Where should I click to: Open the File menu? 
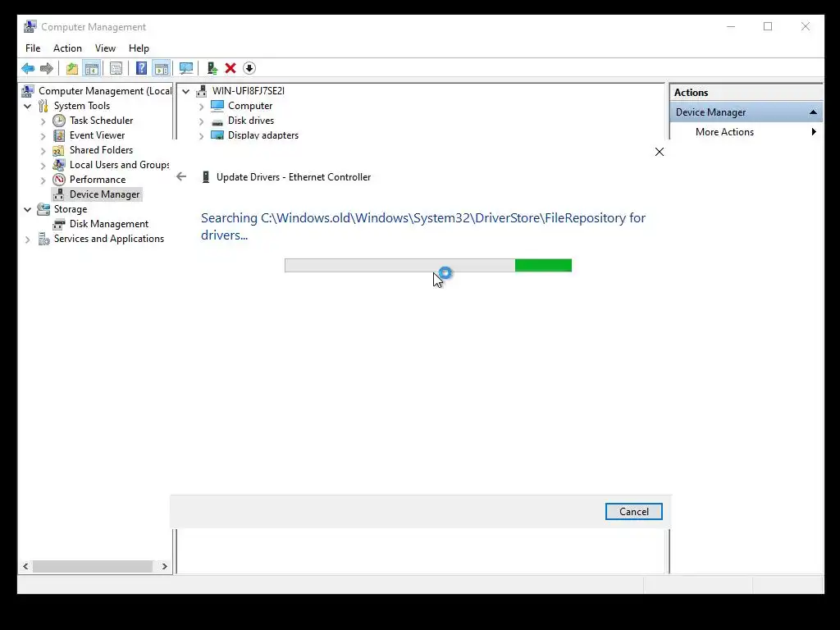pos(33,48)
